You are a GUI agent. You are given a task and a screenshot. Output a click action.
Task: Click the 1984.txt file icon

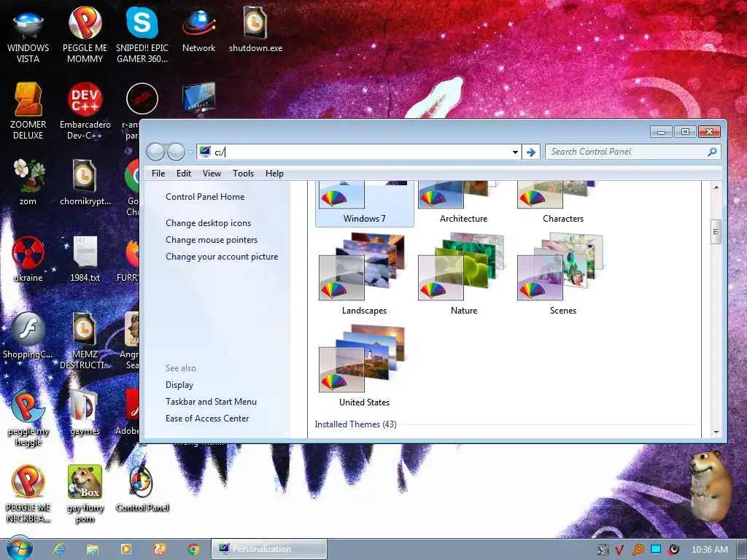[x=85, y=260]
